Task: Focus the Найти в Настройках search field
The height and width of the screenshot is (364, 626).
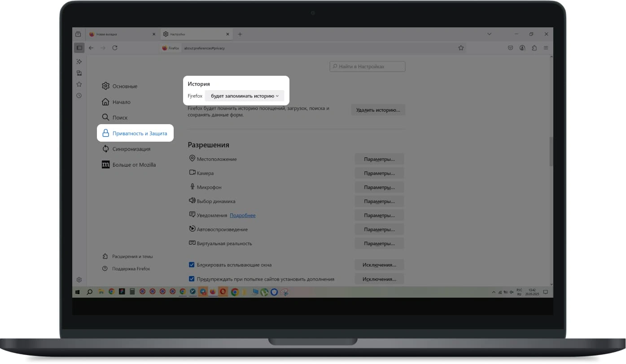Action: tap(368, 66)
